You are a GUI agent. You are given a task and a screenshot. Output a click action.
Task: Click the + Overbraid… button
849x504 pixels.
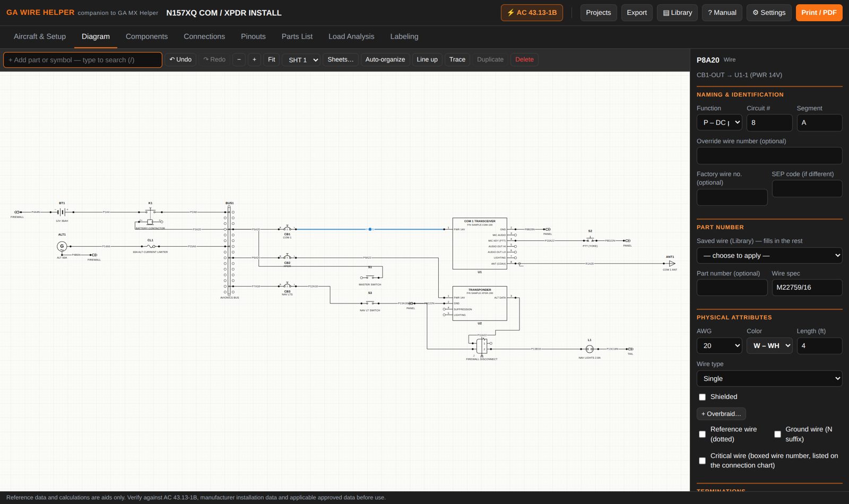pos(721,414)
